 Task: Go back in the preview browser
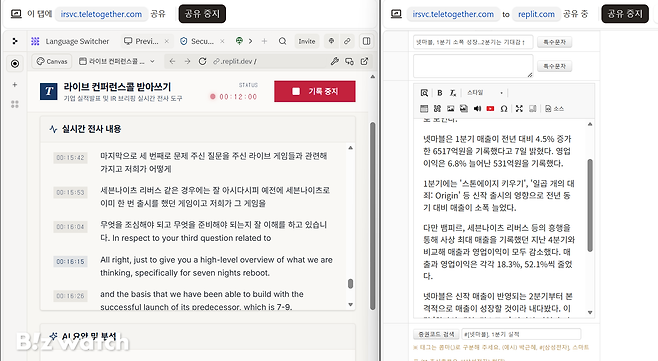(x=172, y=61)
